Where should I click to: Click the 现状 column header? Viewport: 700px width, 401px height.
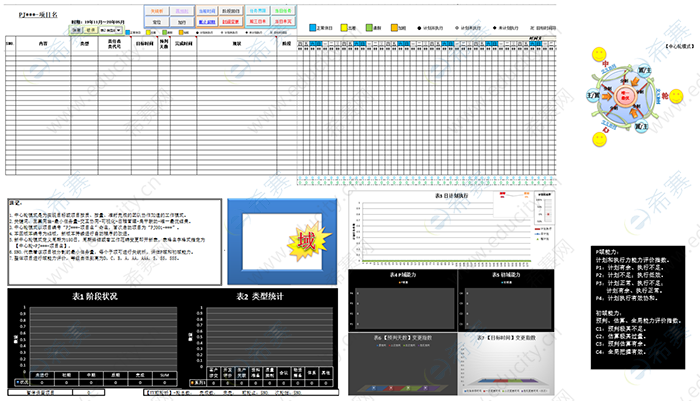pyautogui.click(x=237, y=44)
